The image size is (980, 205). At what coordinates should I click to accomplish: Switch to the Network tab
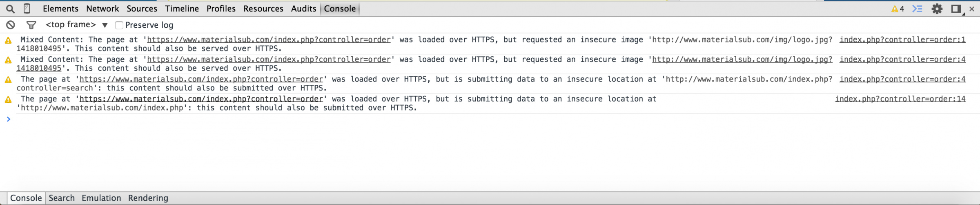click(102, 9)
